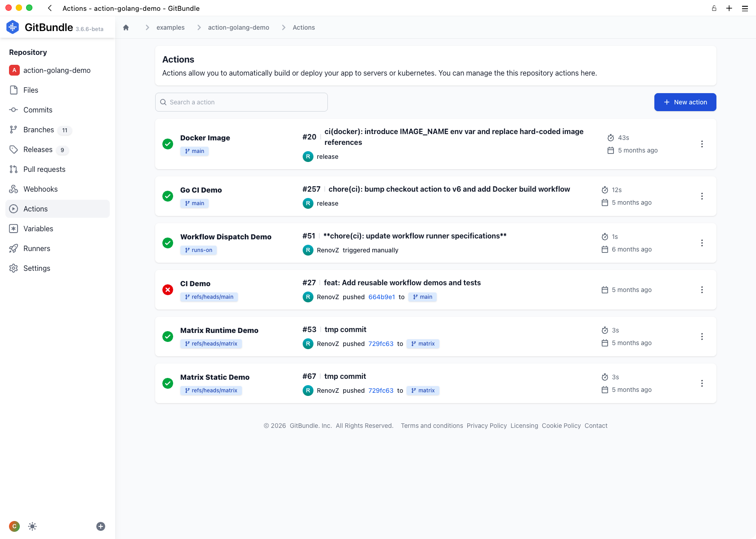
Task: Open the hamburger menu in title bar
Action: pyautogui.click(x=745, y=8)
